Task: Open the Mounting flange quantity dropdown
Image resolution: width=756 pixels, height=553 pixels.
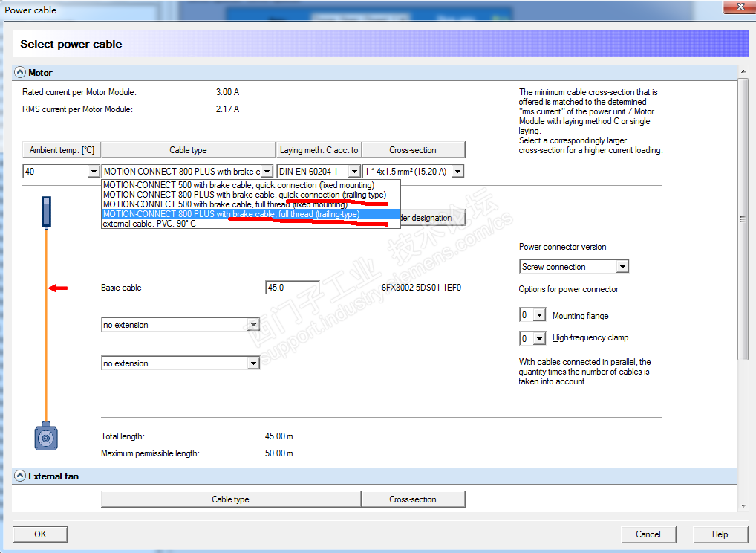Action: tap(539, 315)
